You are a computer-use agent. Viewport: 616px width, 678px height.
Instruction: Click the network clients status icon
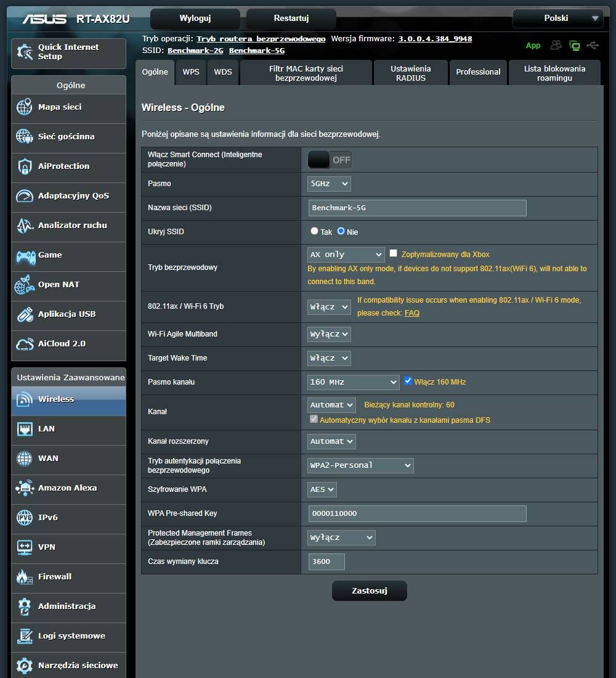[575, 45]
